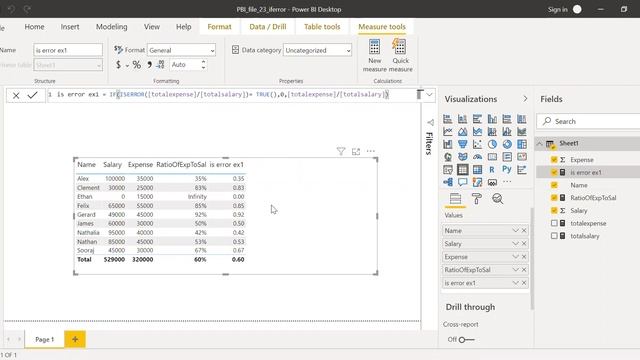Screen dimensions: 640x360
Task: Choose the Python visual
Action: [507, 170]
